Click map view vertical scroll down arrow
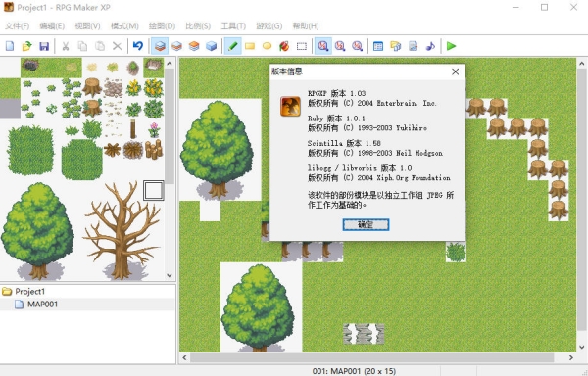 coord(581,347)
